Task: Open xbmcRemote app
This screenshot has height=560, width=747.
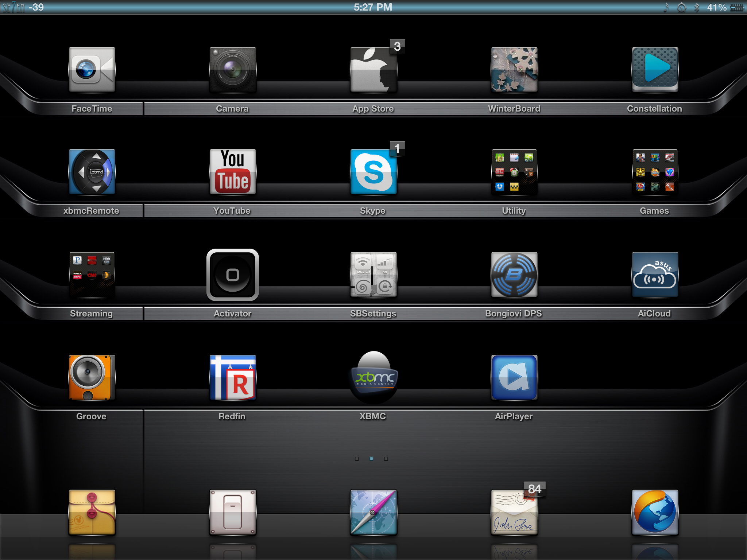Action: [92, 172]
